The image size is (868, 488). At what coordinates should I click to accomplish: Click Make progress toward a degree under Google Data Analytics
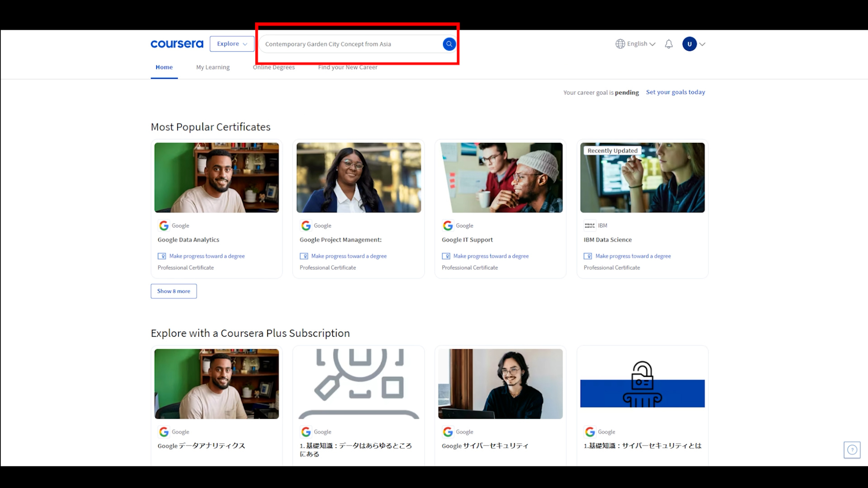pyautogui.click(x=207, y=256)
